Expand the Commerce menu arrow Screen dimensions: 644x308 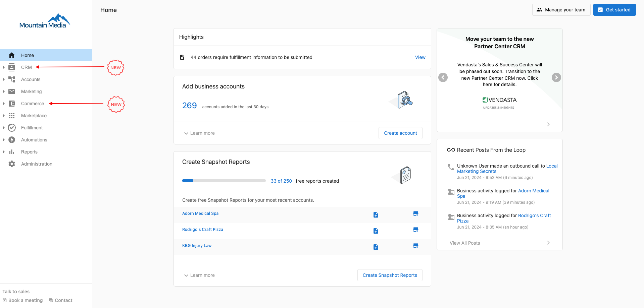[x=4, y=104]
